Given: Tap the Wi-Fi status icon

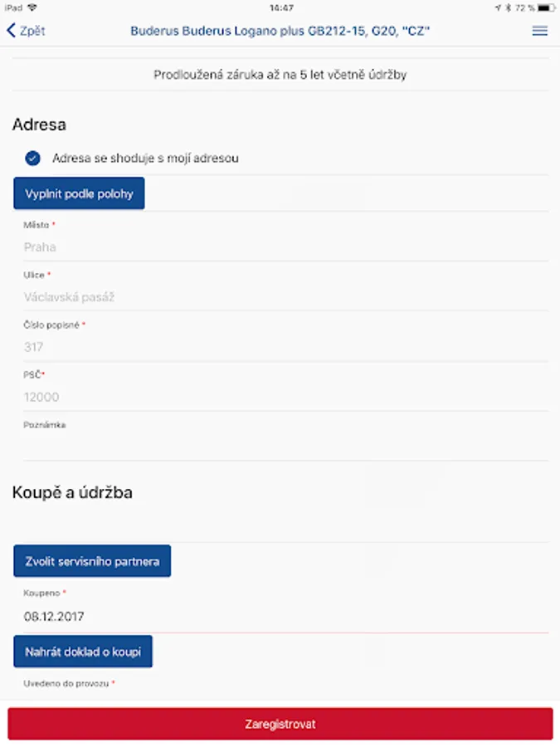Looking at the screenshot, I should coord(32,7).
